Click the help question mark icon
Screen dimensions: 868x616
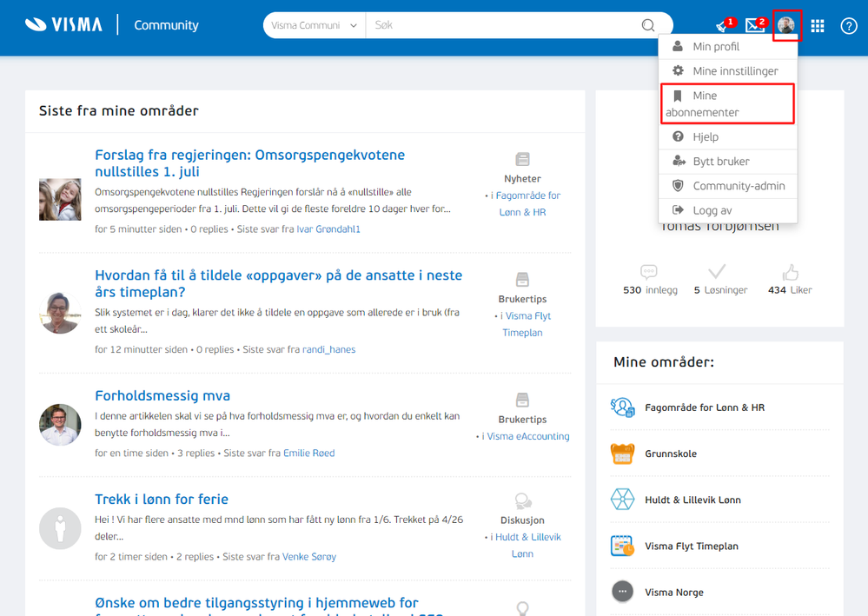point(849,26)
